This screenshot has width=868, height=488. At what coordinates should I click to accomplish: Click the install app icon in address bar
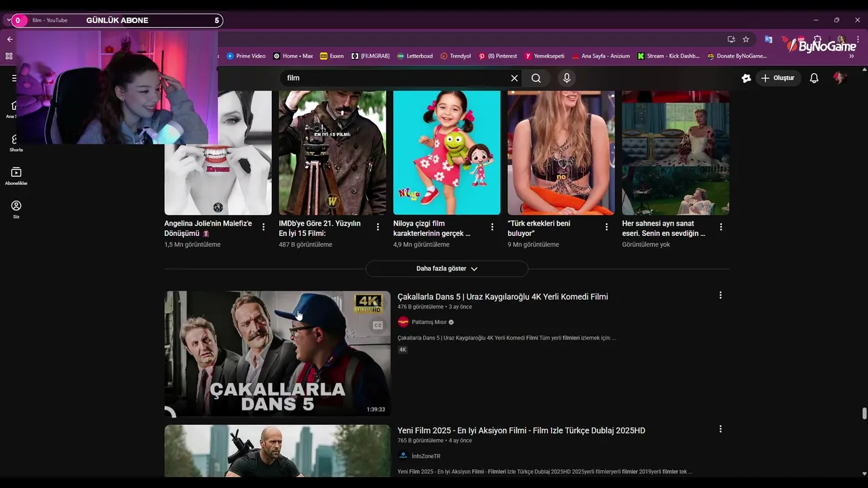[731, 39]
